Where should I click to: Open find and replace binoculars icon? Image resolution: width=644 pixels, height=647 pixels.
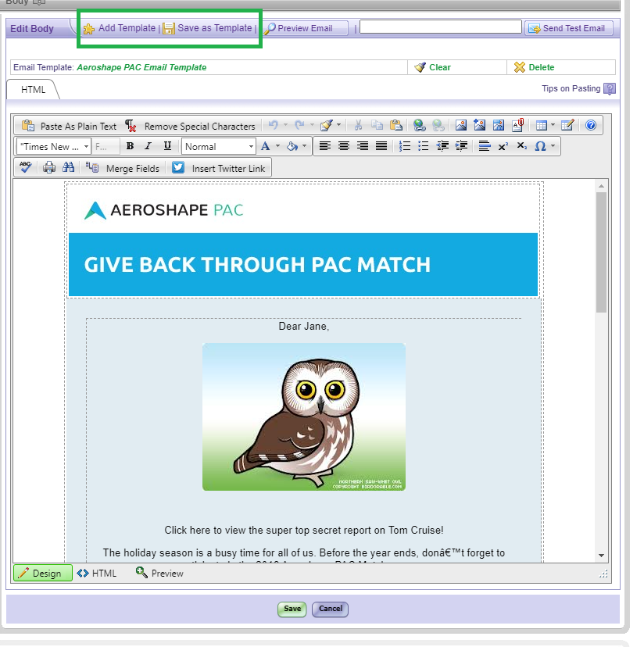68,167
